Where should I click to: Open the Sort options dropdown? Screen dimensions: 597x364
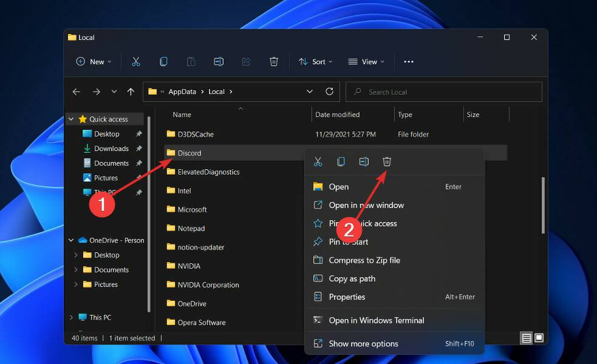tap(315, 61)
